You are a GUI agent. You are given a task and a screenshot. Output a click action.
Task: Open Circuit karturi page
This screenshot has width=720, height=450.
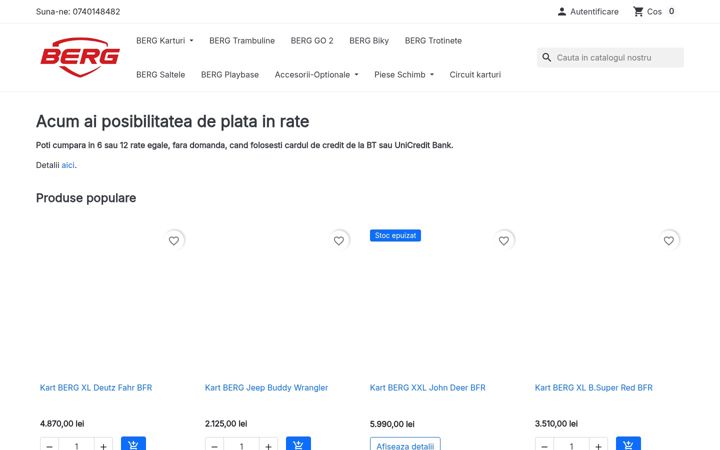[x=475, y=74]
